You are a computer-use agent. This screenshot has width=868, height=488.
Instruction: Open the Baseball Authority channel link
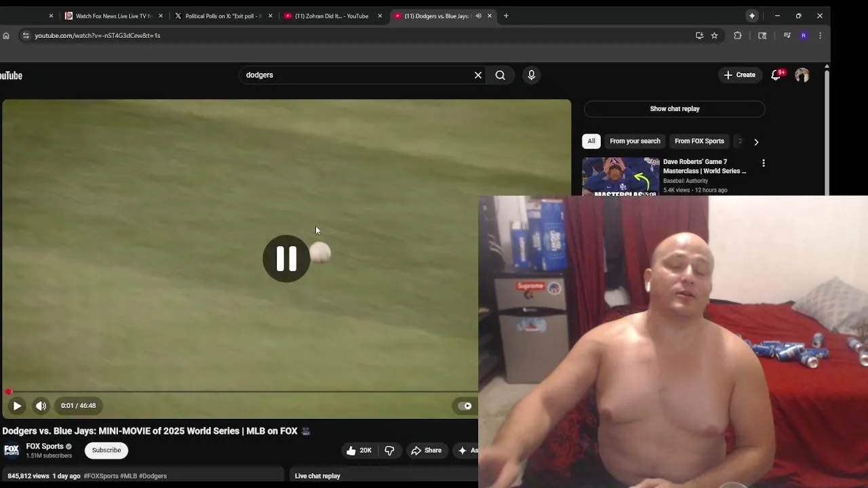pos(686,181)
